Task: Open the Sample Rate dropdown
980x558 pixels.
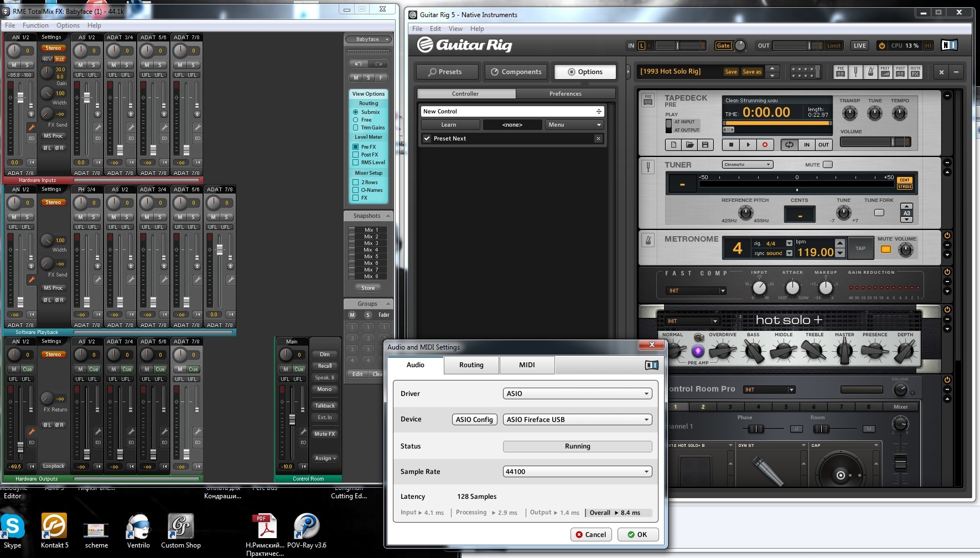Action: pyautogui.click(x=578, y=472)
